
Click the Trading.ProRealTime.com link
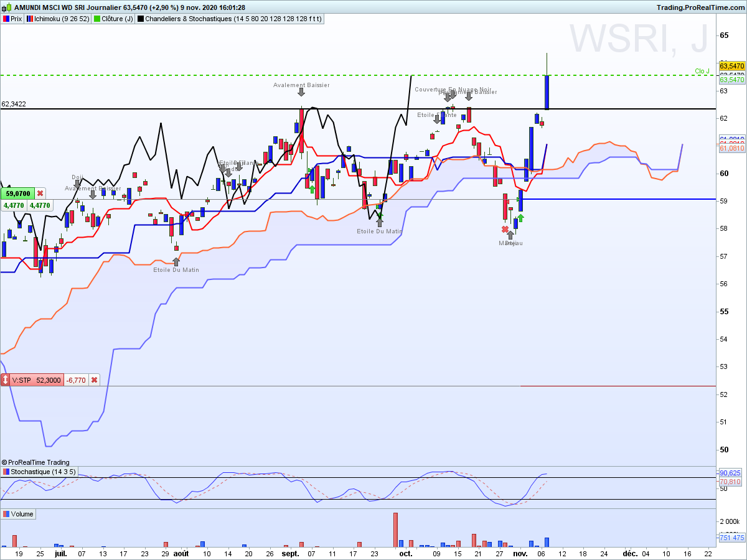700,7
